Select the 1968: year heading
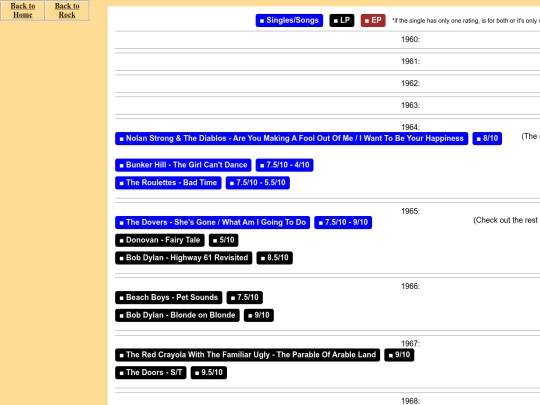540x405 pixels. click(x=411, y=401)
